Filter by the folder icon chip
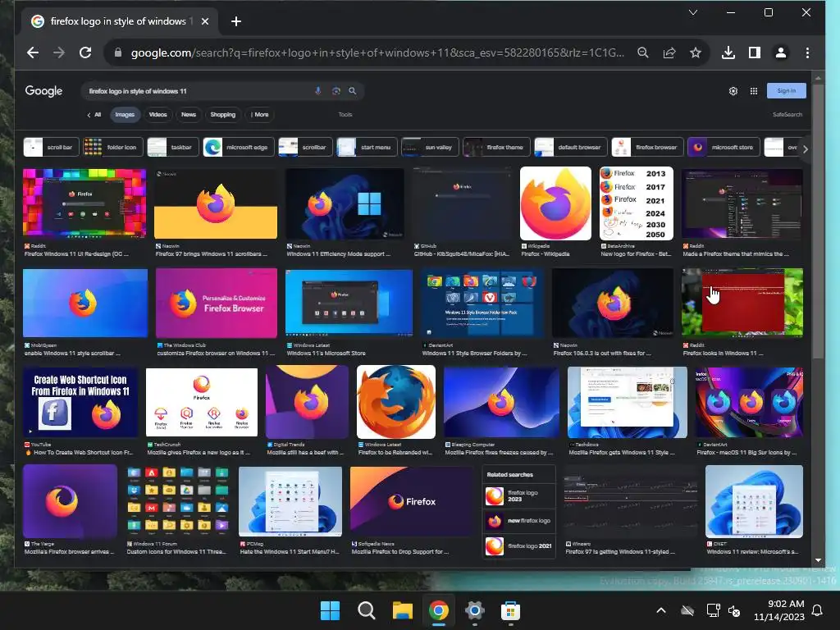840x630 pixels. pos(113,147)
